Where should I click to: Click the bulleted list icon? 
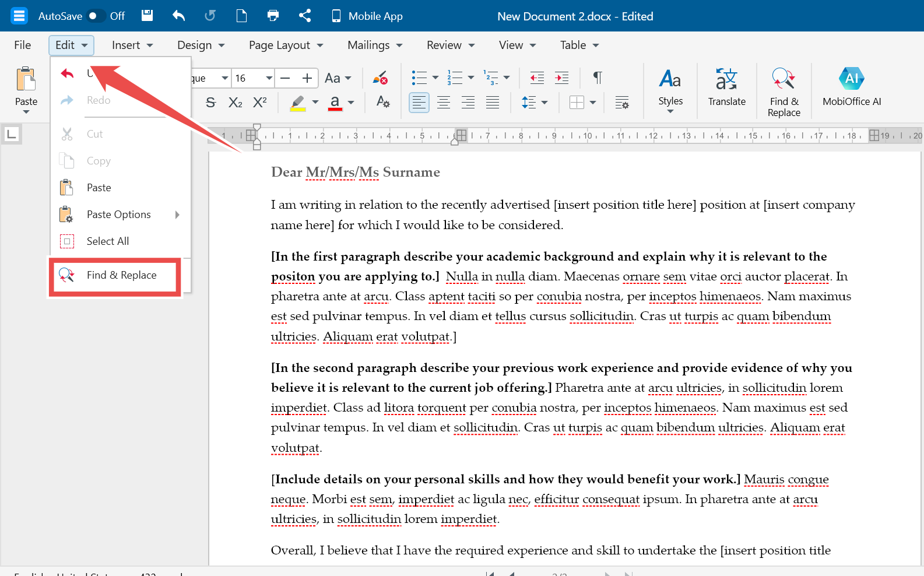tap(419, 78)
